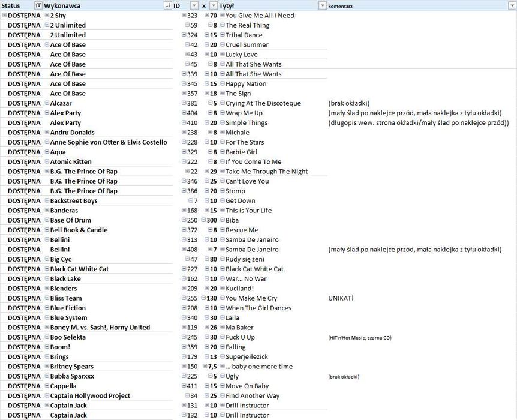Collapse the DOSTĘPNA status group
The image size is (517, 420).
pyautogui.click(x=5, y=15)
